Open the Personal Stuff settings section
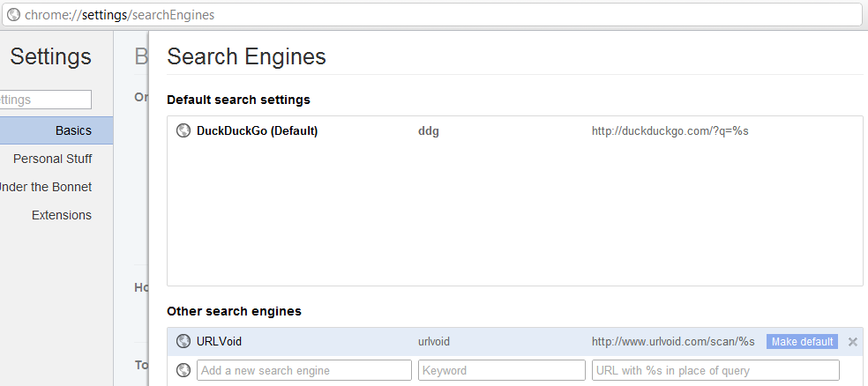868x386 pixels. (x=53, y=159)
